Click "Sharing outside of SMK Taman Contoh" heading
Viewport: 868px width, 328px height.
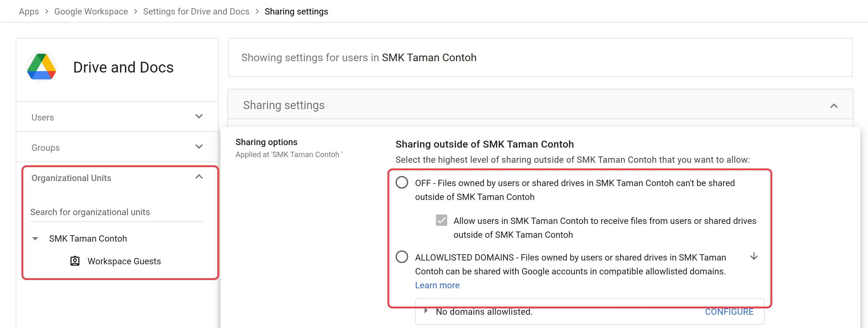(x=484, y=144)
